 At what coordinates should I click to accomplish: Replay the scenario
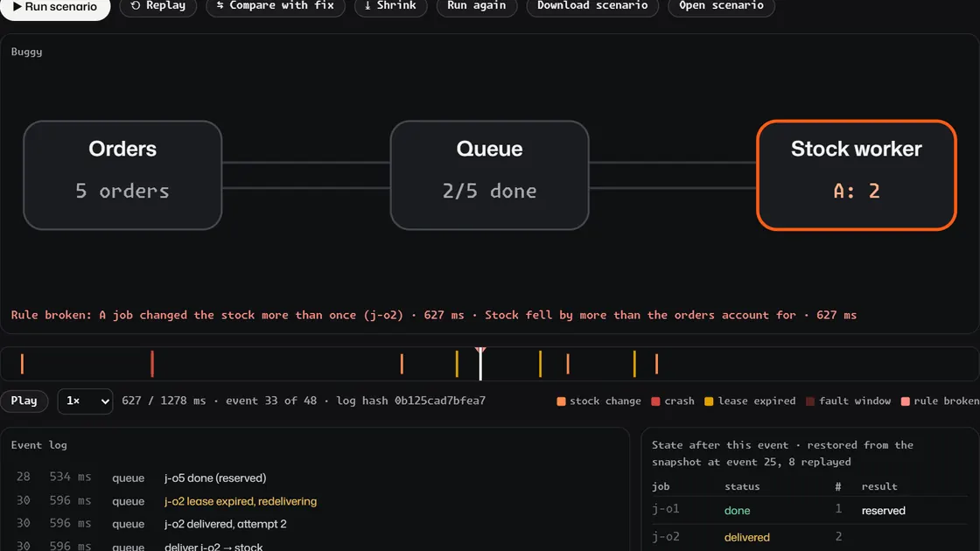pos(158,6)
